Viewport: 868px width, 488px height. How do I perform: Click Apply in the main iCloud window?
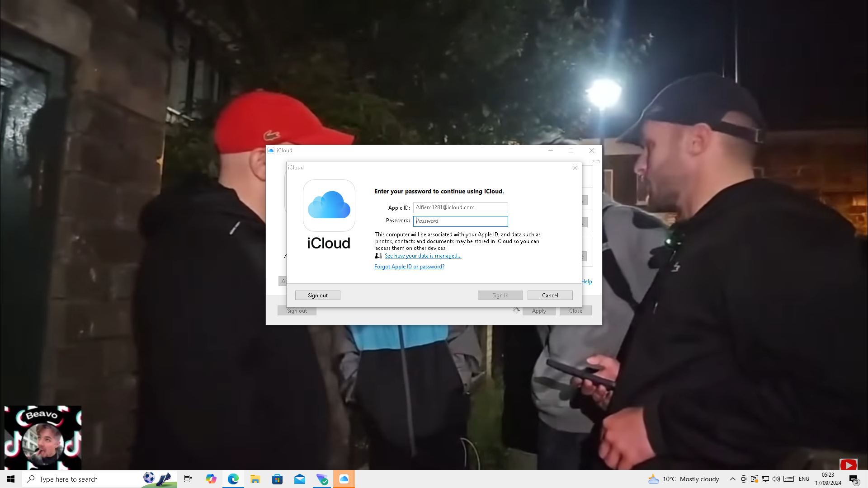pyautogui.click(x=539, y=311)
